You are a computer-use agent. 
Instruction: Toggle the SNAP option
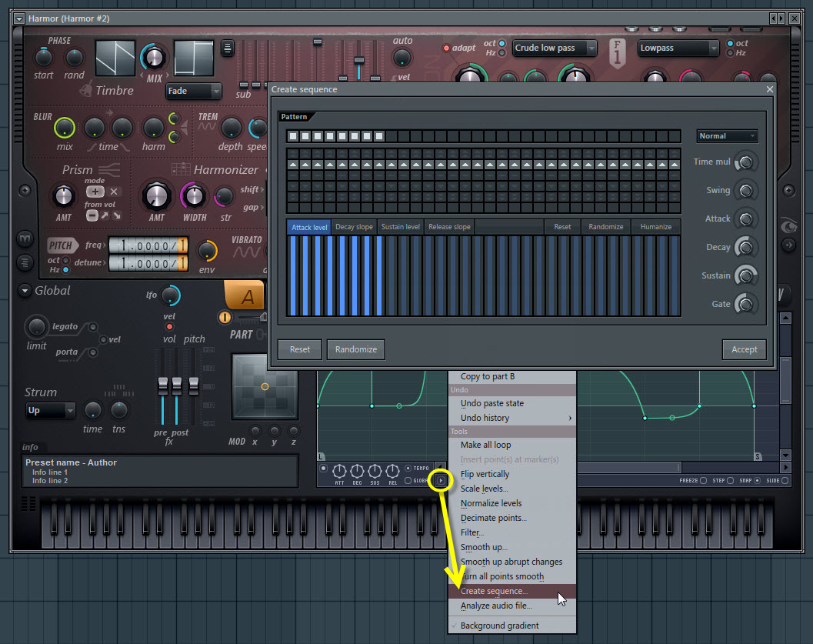[757, 481]
